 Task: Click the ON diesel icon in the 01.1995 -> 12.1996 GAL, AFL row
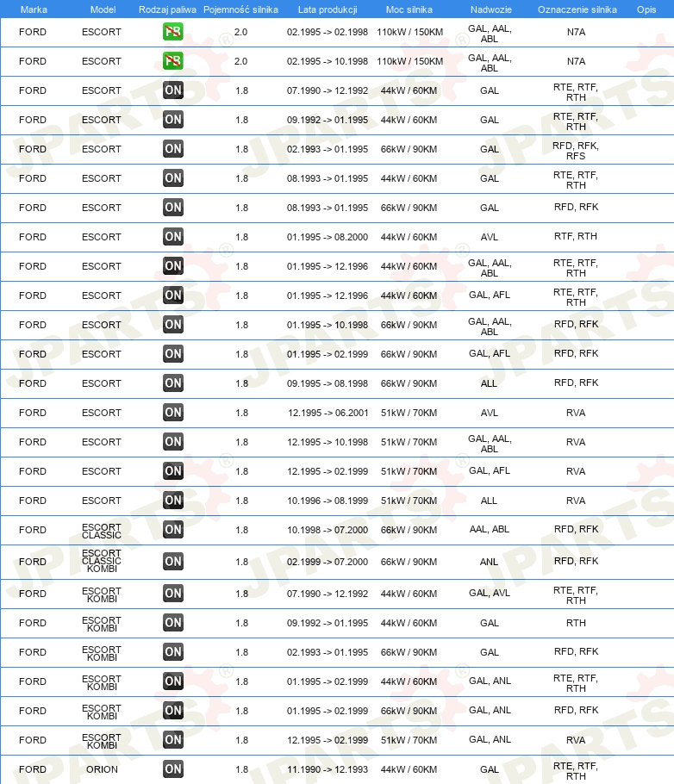(x=173, y=295)
